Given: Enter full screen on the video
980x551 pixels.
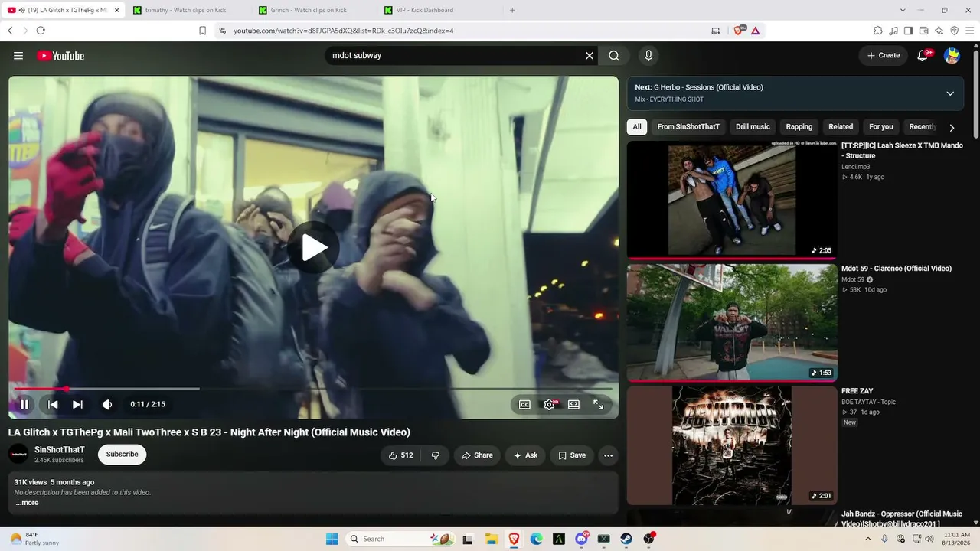Looking at the screenshot, I should [x=598, y=405].
